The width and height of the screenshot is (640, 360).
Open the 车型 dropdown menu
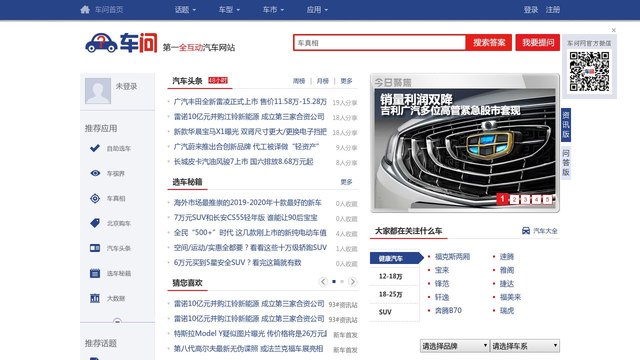point(229,9)
